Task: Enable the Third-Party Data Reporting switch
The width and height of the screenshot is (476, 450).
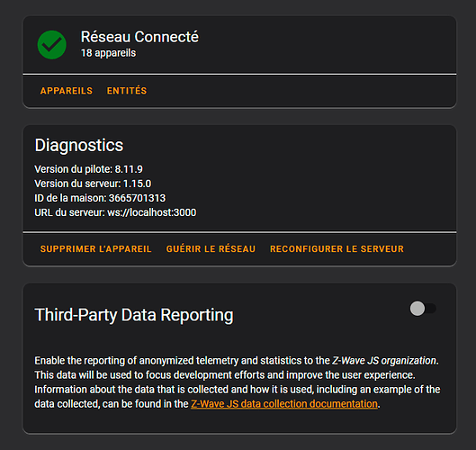Action: [423, 309]
